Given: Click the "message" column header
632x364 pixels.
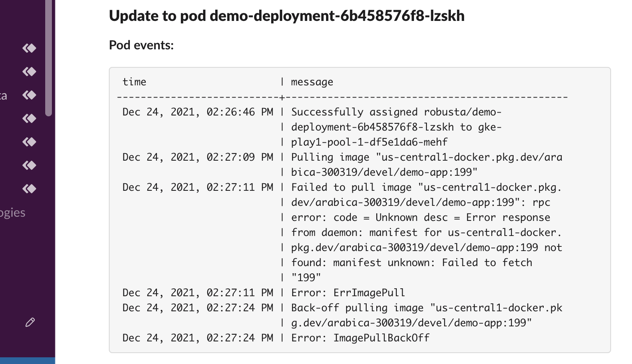Looking at the screenshot, I should pos(312,82).
